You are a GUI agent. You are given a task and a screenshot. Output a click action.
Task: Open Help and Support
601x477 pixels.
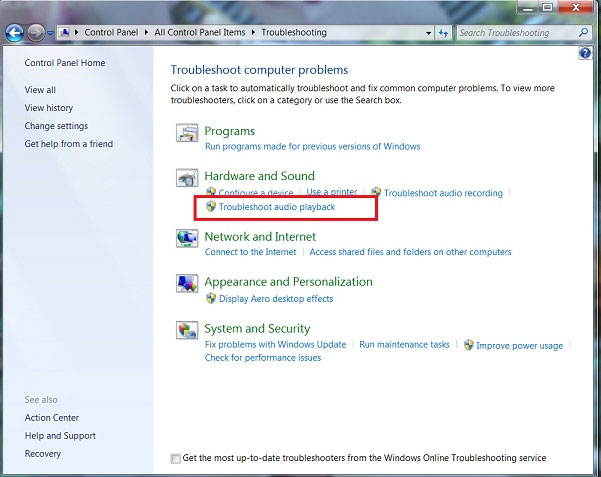[60, 436]
